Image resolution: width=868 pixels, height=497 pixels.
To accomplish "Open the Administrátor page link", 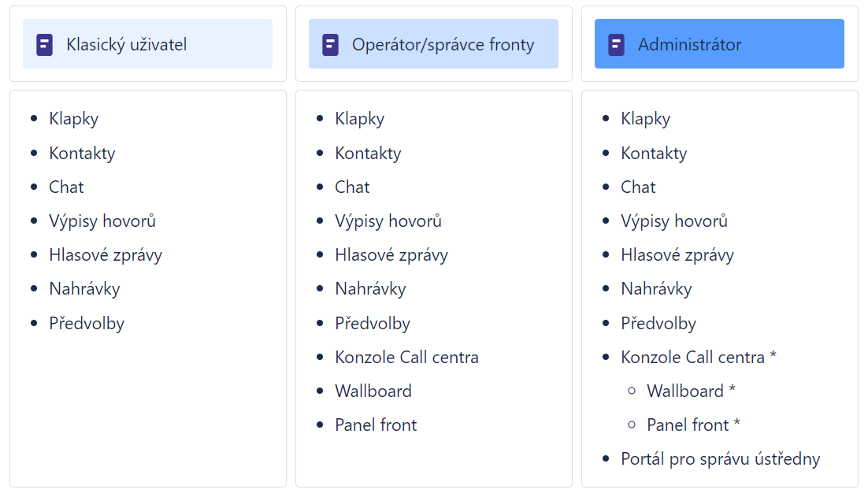I will [689, 44].
